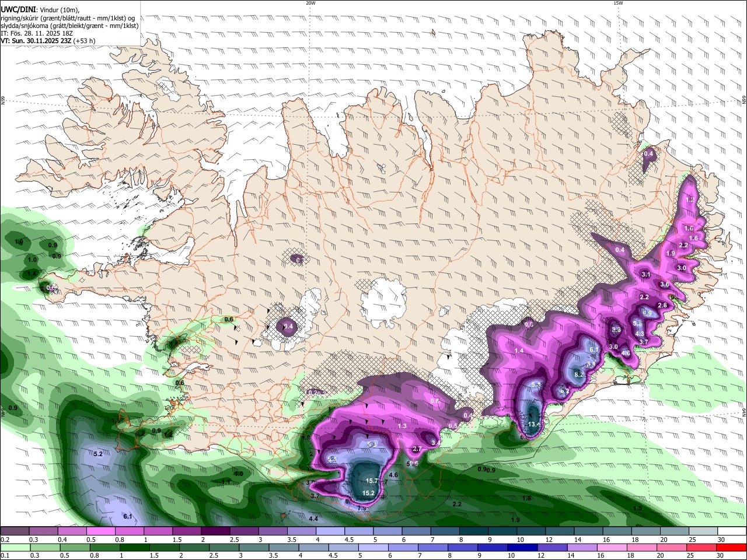
Task: Click the 1.5 rain value over the sea
Action: [637, 508]
